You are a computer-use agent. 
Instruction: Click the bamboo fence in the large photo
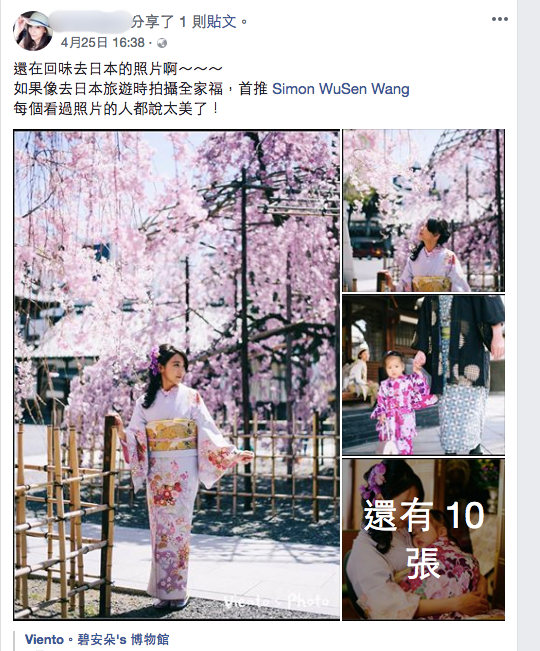click(66, 514)
